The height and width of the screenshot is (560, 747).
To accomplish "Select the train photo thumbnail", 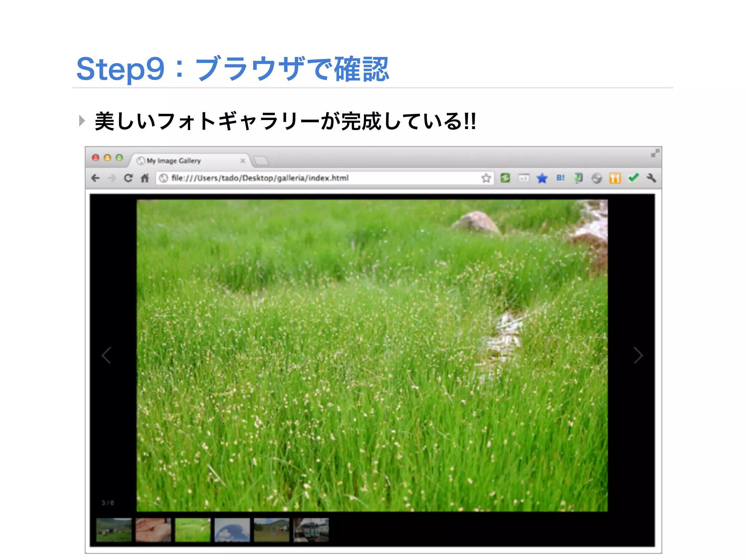I will [311, 530].
